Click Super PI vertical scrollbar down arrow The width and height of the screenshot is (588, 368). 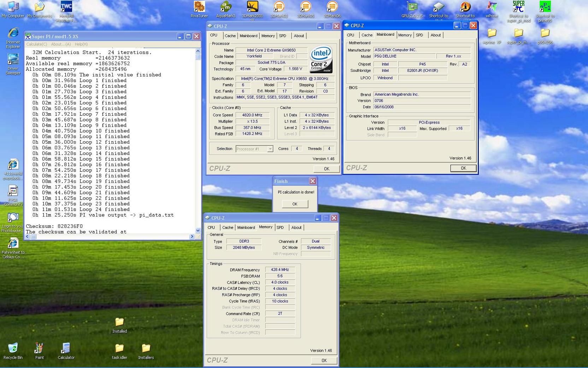click(x=198, y=231)
